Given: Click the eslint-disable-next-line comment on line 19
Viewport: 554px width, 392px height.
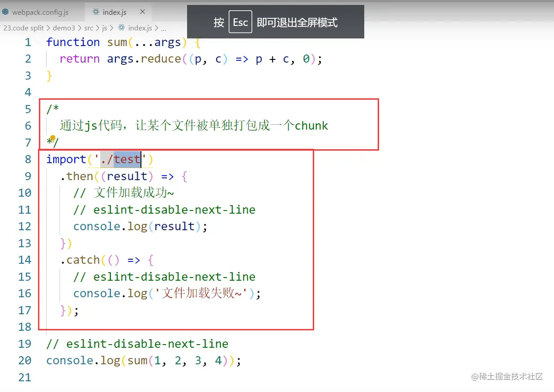Looking at the screenshot, I should click(137, 344).
